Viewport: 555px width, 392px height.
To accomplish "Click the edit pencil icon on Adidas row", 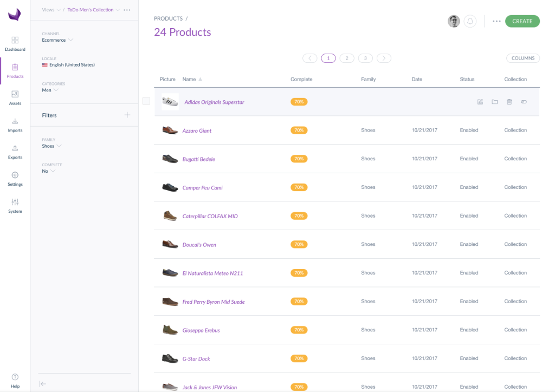I will pyautogui.click(x=480, y=102).
